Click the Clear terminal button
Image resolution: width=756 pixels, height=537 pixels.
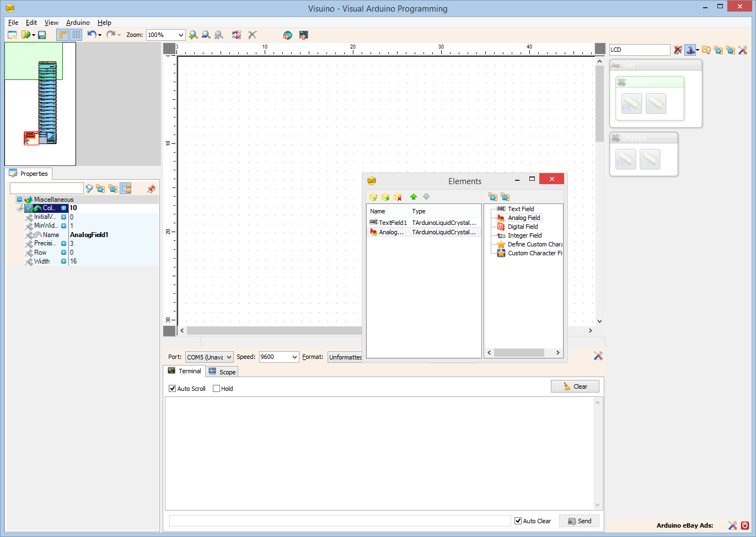[575, 386]
